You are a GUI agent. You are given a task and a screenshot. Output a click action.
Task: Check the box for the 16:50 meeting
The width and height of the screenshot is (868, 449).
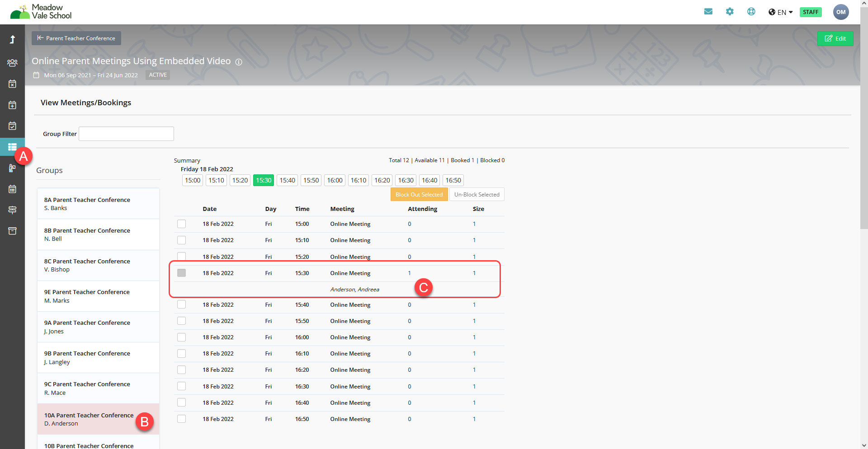(181, 419)
